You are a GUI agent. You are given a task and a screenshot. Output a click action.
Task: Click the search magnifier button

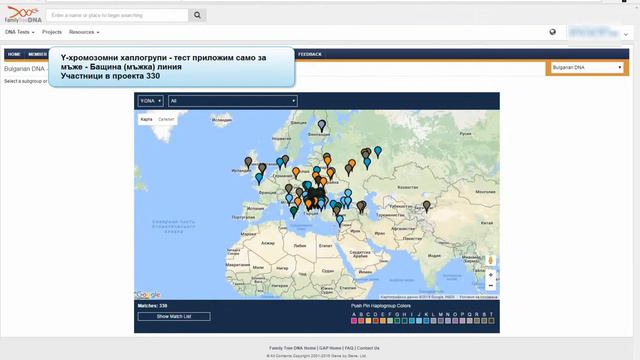tap(197, 15)
